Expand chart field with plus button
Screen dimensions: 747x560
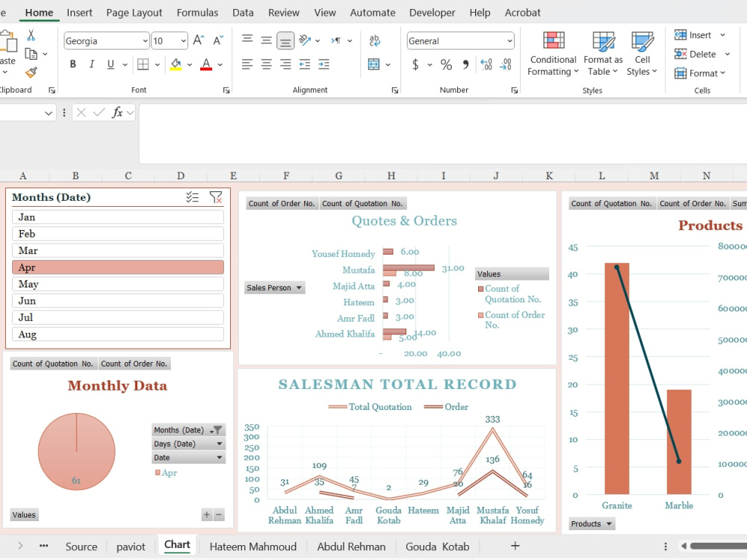206,514
